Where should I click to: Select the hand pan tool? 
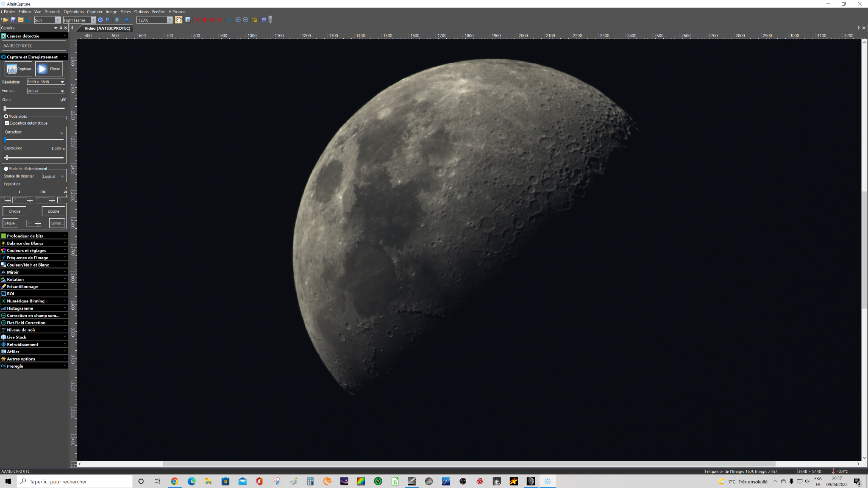(178, 20)
